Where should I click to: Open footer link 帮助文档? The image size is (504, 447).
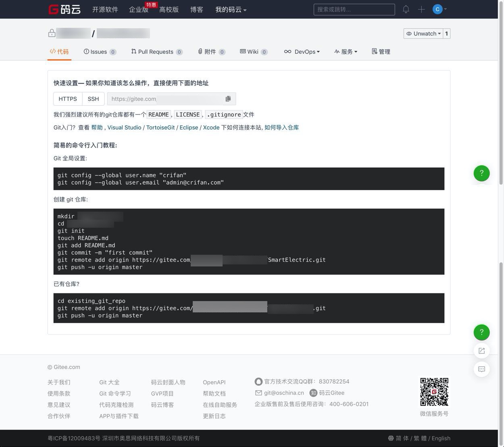click(214, 393)
